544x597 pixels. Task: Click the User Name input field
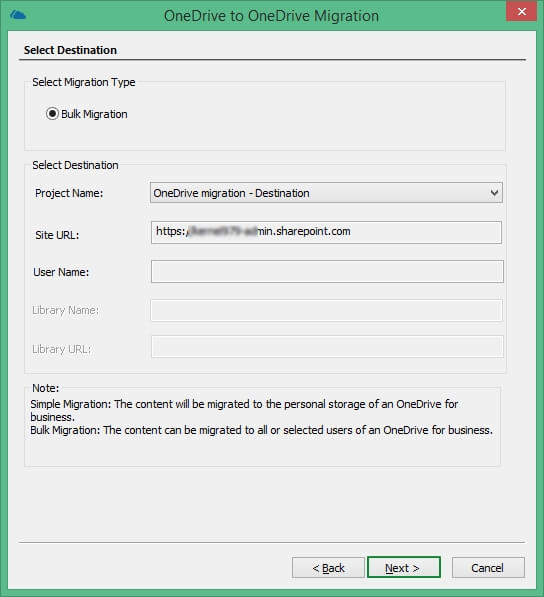(327, 271)
